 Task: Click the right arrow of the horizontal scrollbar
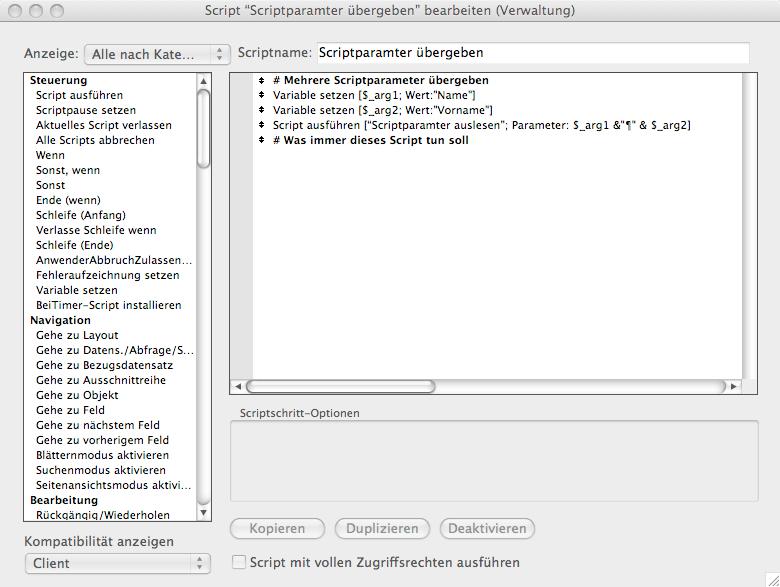(x=734, y=386)
